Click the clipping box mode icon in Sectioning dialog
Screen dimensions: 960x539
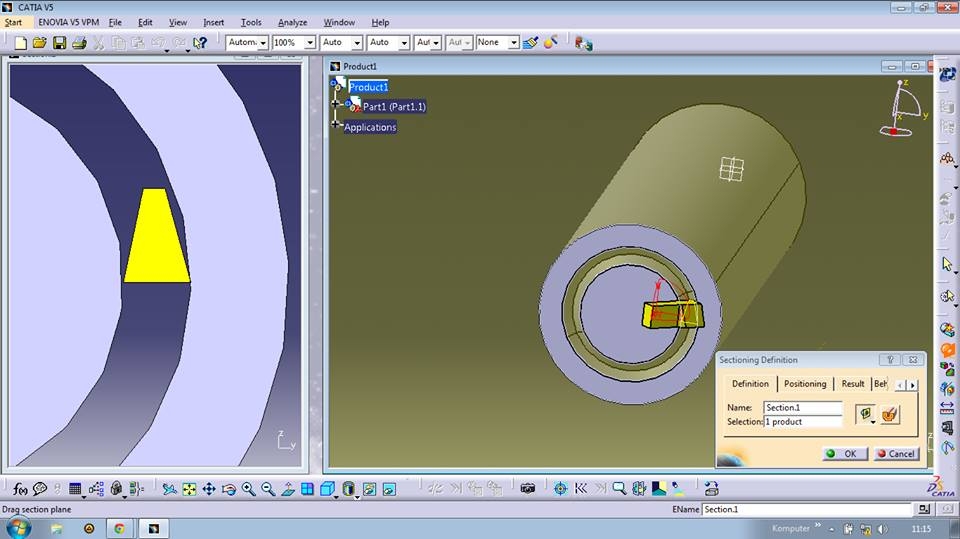(x=864, y=414)
